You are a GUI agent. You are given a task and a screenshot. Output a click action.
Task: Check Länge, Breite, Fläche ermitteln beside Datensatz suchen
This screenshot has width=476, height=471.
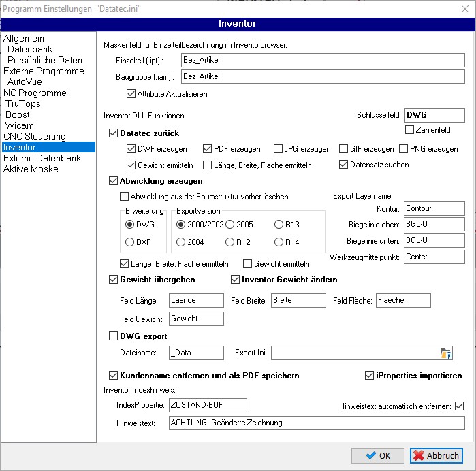(207, 165)
